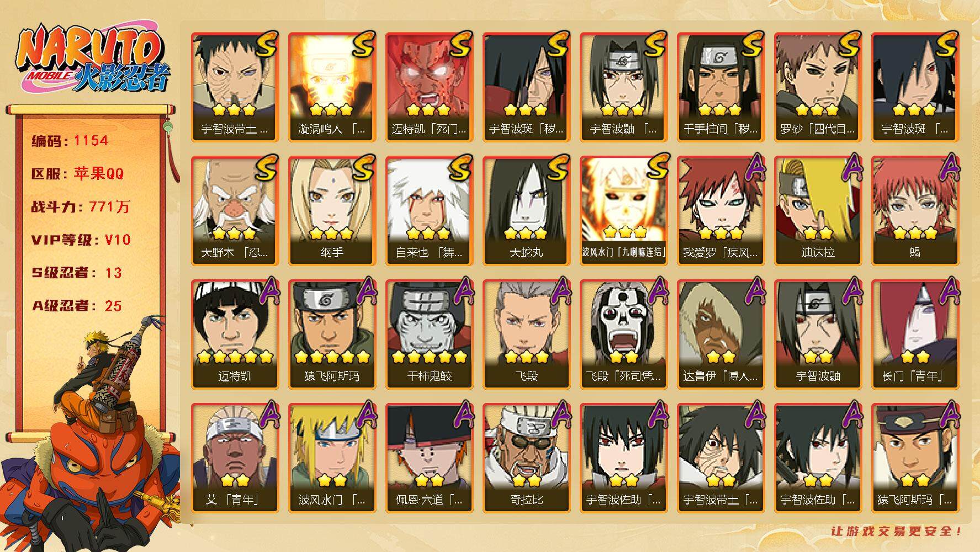The image size is (980, 552).
Task: Click the S-rank badge on 宇智波带土 card
Action: click(x=266, y=44)
